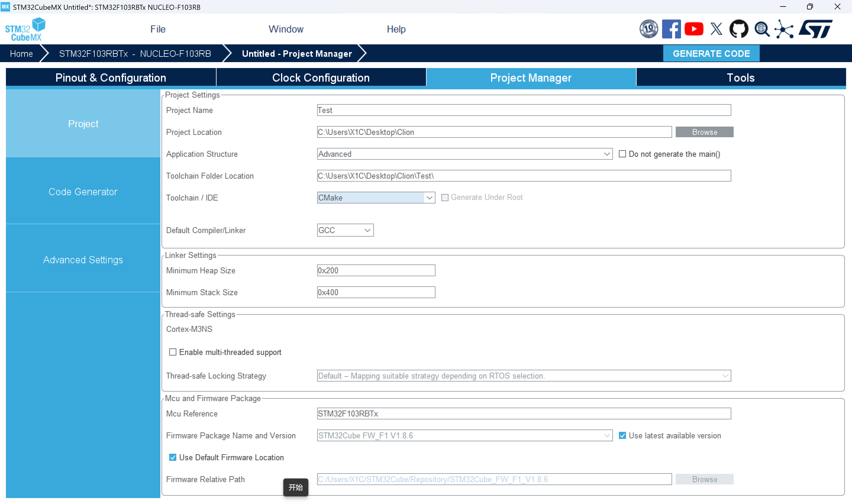This screenshot has height=504, width=852.
Task: Open the 10 years anniversary badge icon
Action: [x=648, y=29]
